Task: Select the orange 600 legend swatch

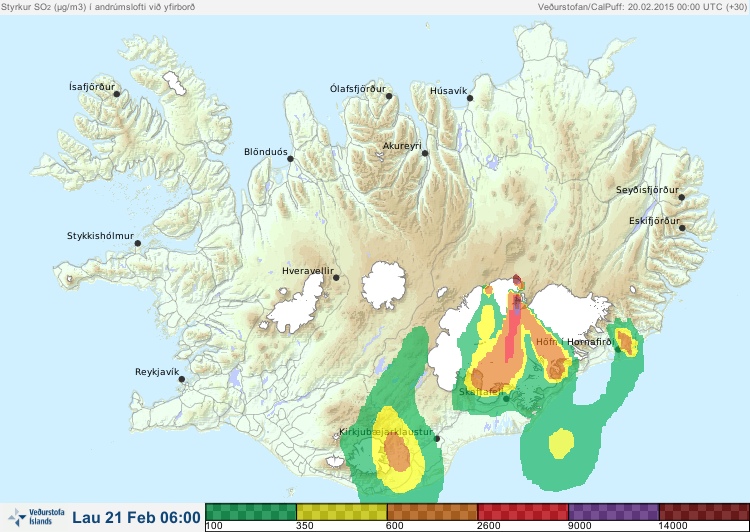Action: [x=432, y=512]
